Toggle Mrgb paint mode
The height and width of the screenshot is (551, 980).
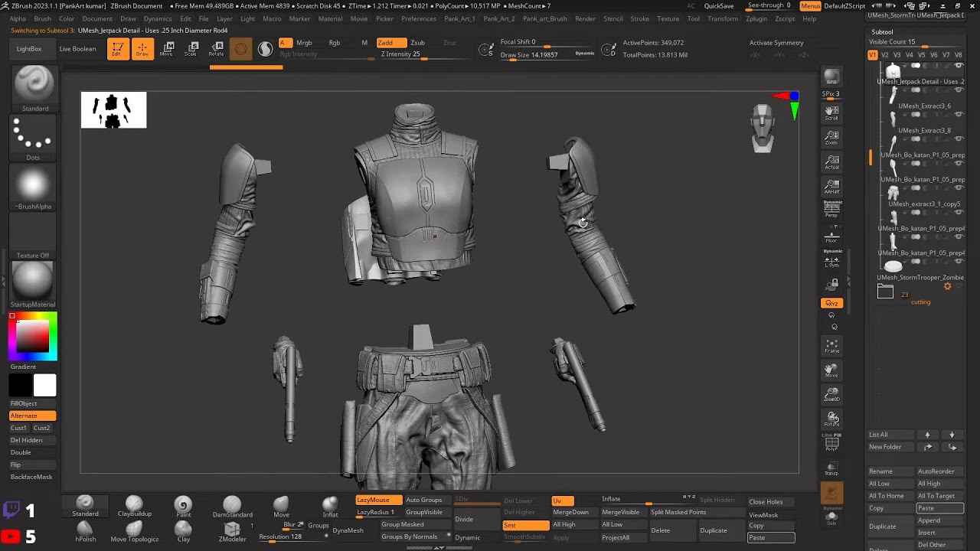pos(304,43)
